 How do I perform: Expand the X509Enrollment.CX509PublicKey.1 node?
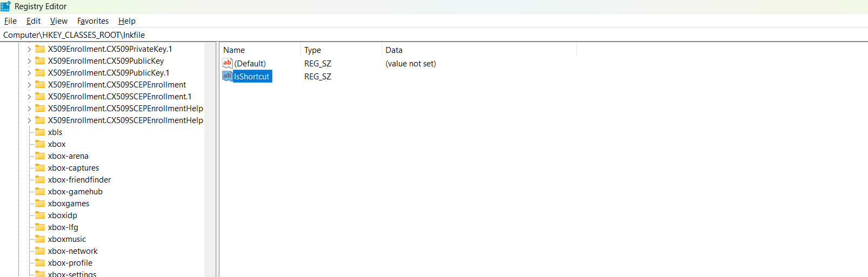click(29, 73)
